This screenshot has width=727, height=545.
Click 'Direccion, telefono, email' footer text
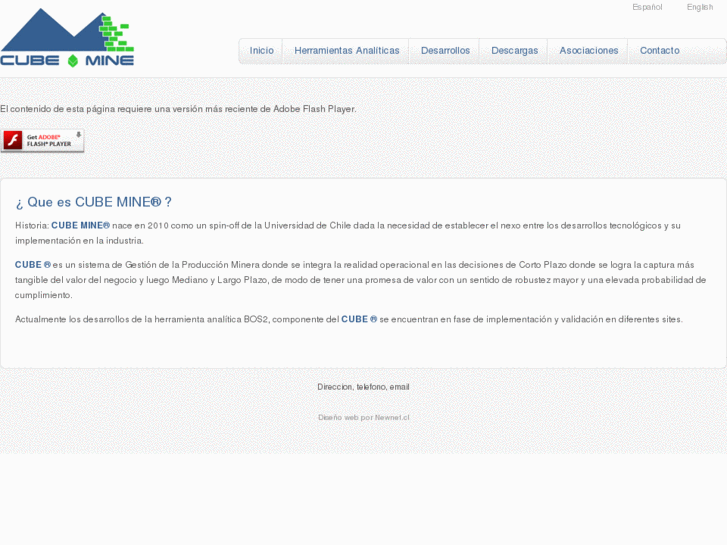coord(363,387)
